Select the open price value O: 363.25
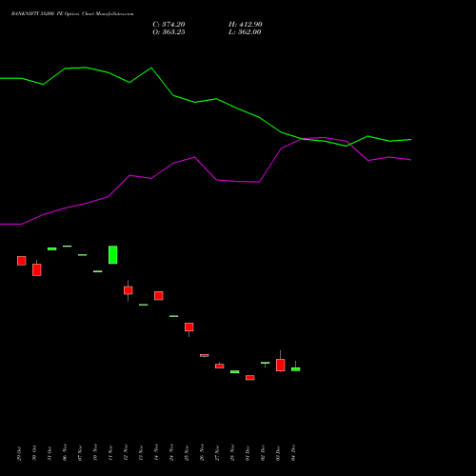Screen dimensions: 476x476 pos(169,32)
